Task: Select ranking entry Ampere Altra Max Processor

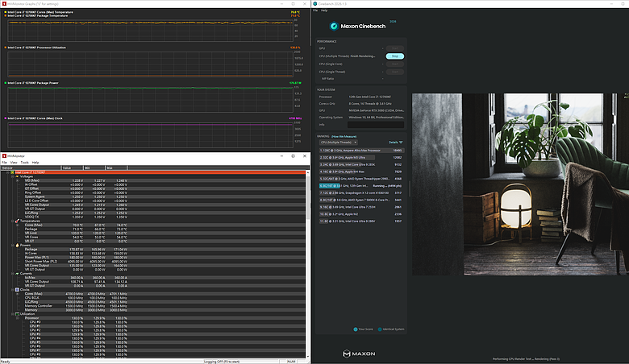Action: pos(361,150)
